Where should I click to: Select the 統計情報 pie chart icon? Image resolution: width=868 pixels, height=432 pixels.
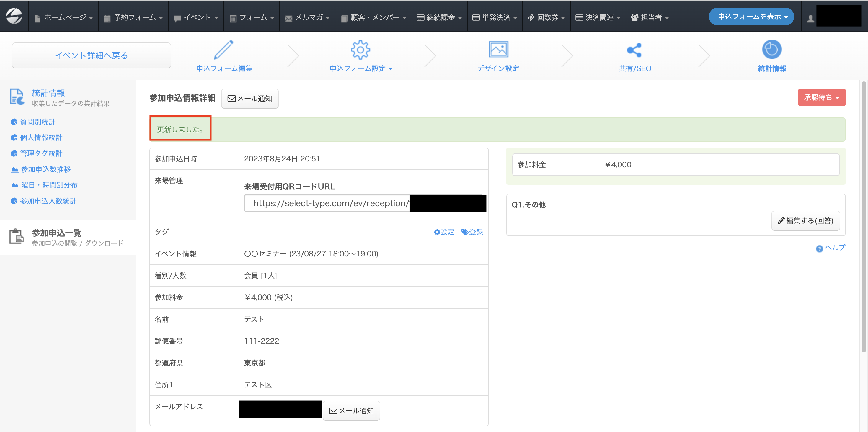pos(771,50)
